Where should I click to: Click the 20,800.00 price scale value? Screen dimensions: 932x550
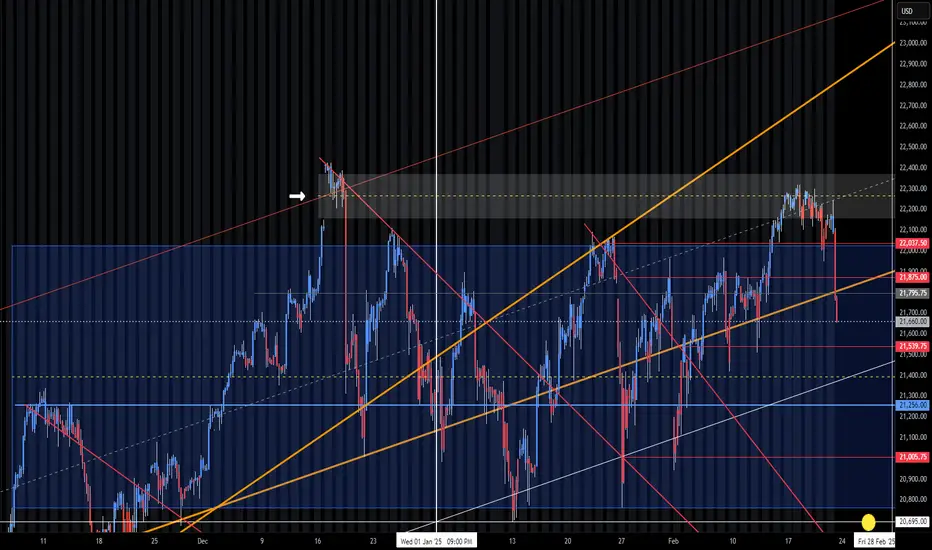(x=913, y=499)
